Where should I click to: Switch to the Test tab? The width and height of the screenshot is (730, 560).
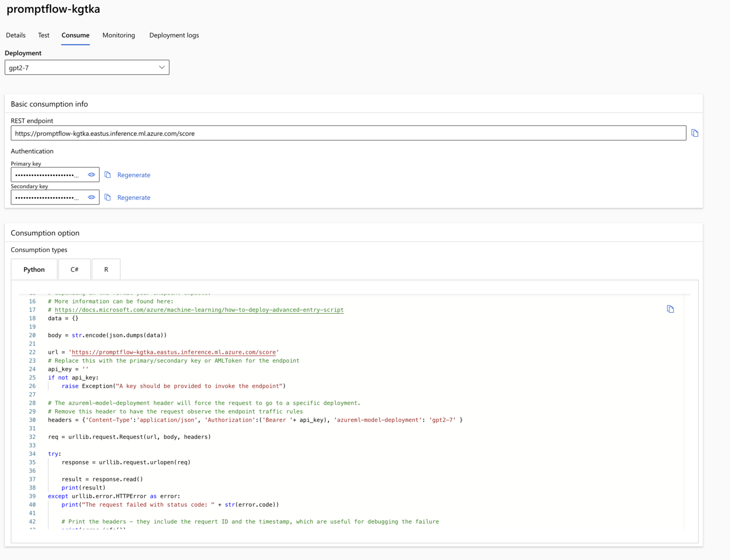point(43,35)
